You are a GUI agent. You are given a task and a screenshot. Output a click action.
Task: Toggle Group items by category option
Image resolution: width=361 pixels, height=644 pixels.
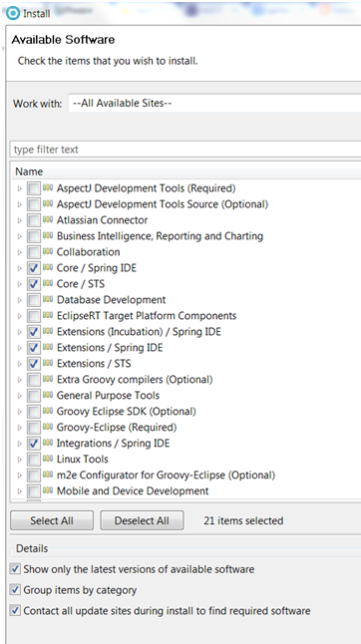15,590
